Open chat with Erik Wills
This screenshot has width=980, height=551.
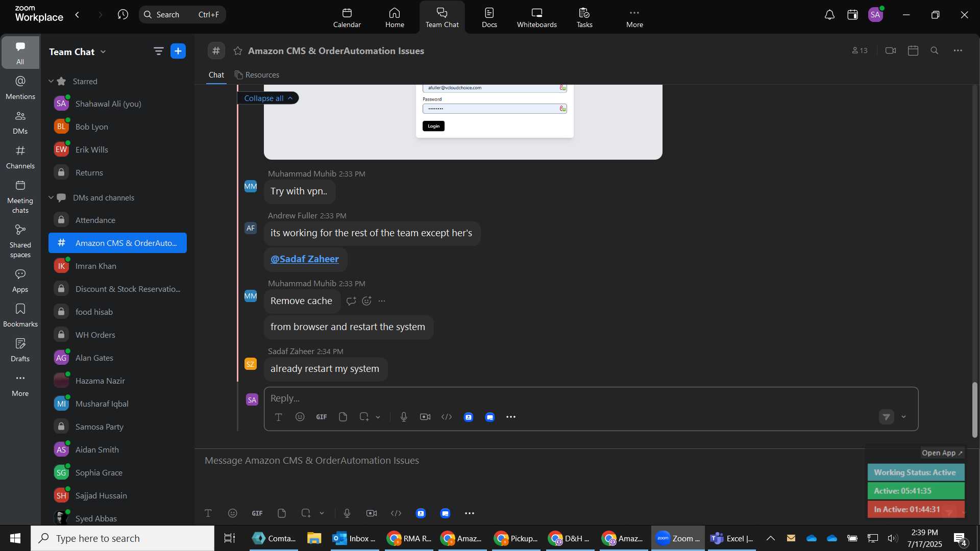(117, 149)
